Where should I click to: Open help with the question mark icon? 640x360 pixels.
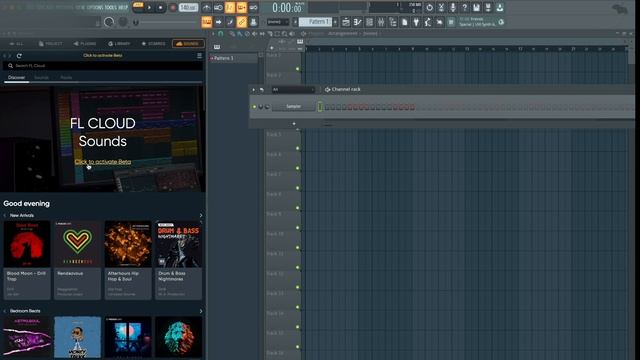click(x=464, y=7)
